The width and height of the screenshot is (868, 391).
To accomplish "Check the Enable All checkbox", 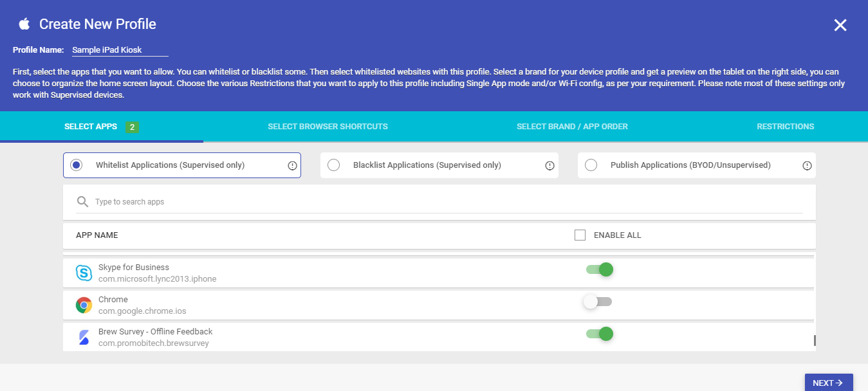I will (580, 235).
